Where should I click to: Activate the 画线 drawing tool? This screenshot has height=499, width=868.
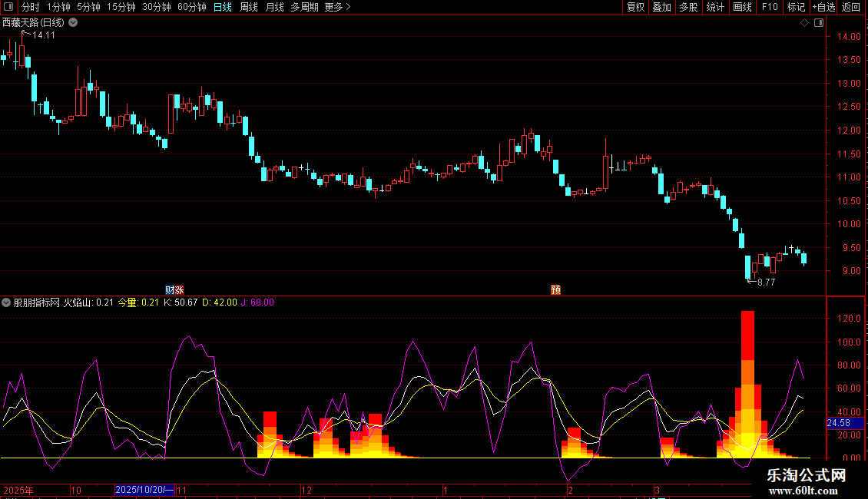(742, 7)
